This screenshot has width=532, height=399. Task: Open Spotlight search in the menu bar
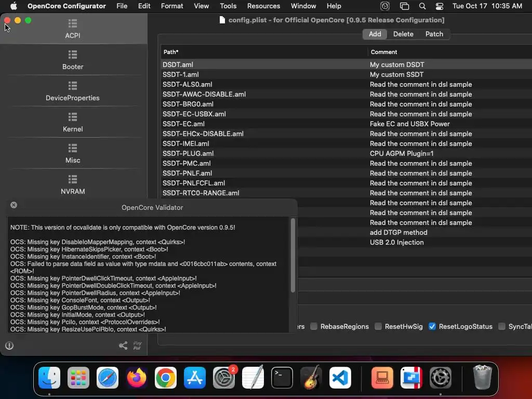pyautogui.click(x=422, y=6)
